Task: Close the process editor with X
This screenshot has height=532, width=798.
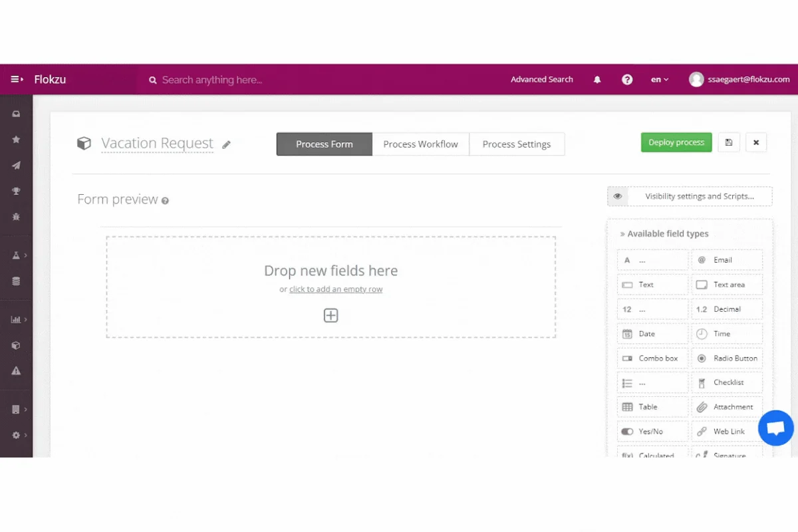Action: (x=756, y=142)
